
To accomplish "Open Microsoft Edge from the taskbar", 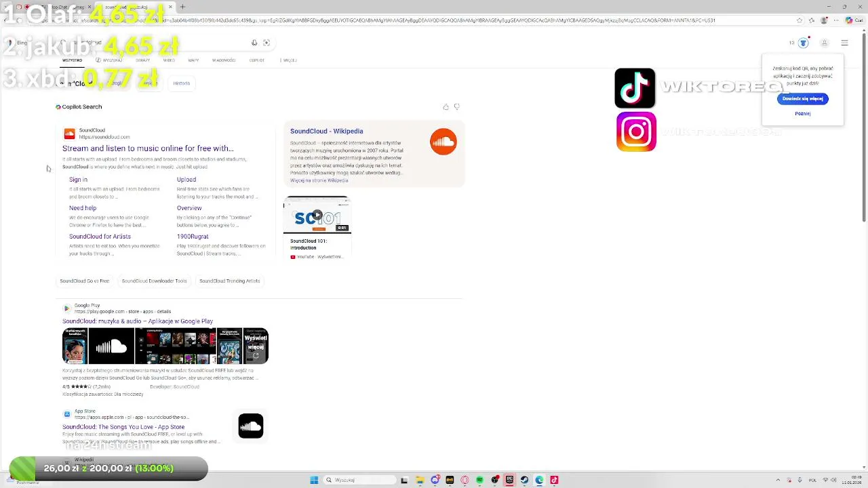I will click(539, 480).
